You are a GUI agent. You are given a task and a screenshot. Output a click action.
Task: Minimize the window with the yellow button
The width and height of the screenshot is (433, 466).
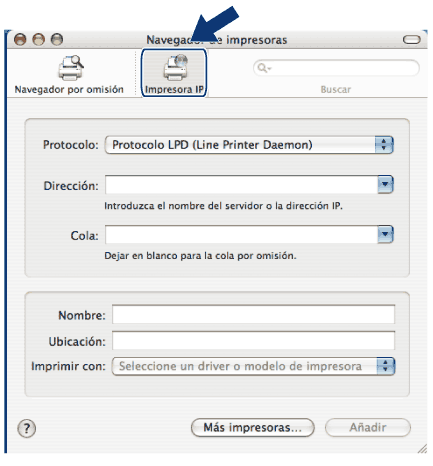[x=39, y=39]
